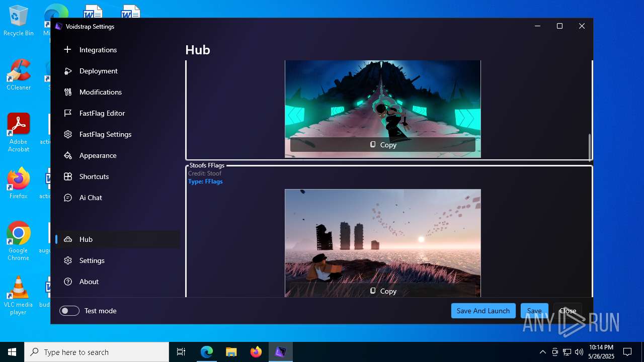The image size is (644, 362).
Task: Click the Deployment sidebar icon
Action: coord(68,71)
